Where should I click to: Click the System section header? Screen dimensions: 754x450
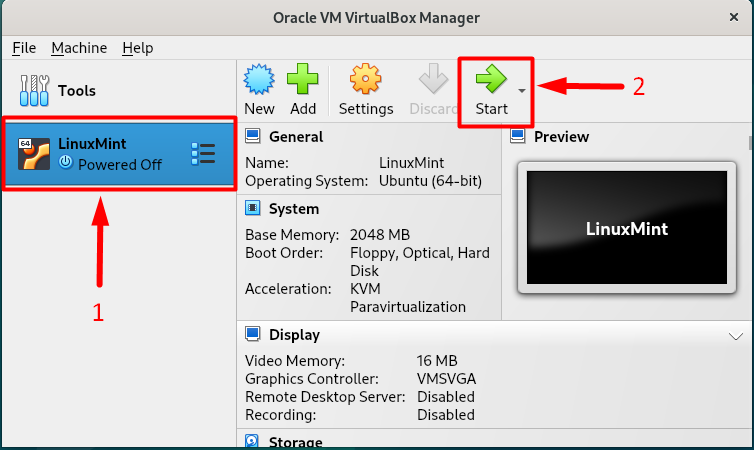293,209
